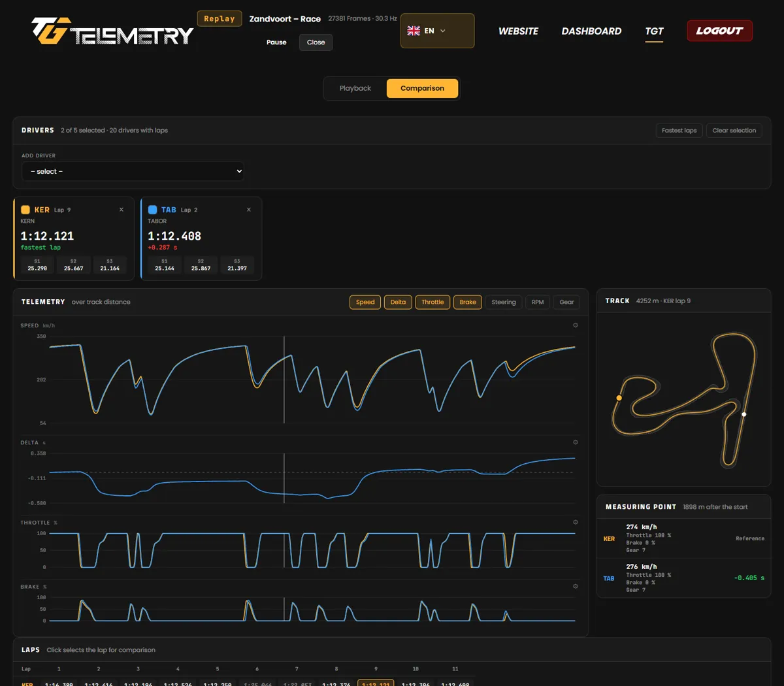The height and width of the screenshot is (686, 784).
Task: Open the Speed chart settings gear
Action: [x=576, y=325]
